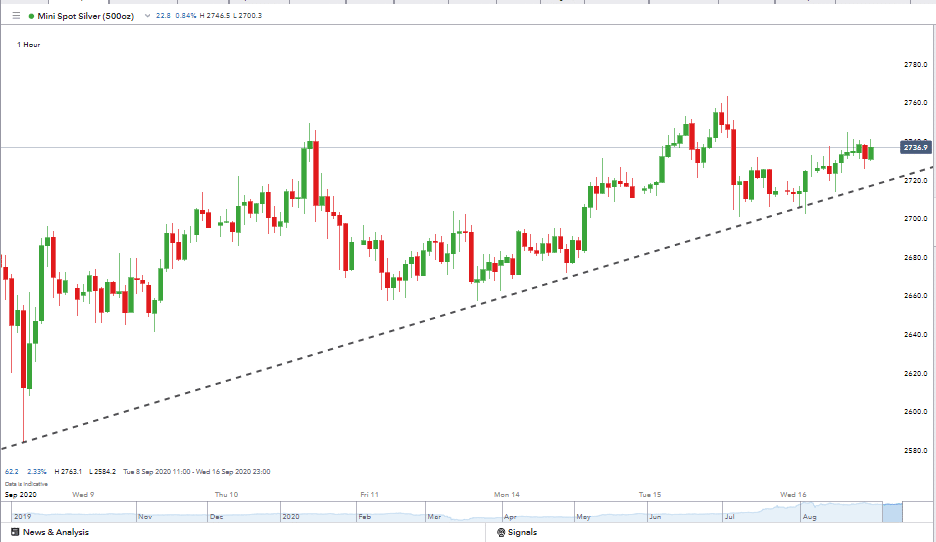
Task: Open the hamburger menu icon
Action: tap(15, 16)
